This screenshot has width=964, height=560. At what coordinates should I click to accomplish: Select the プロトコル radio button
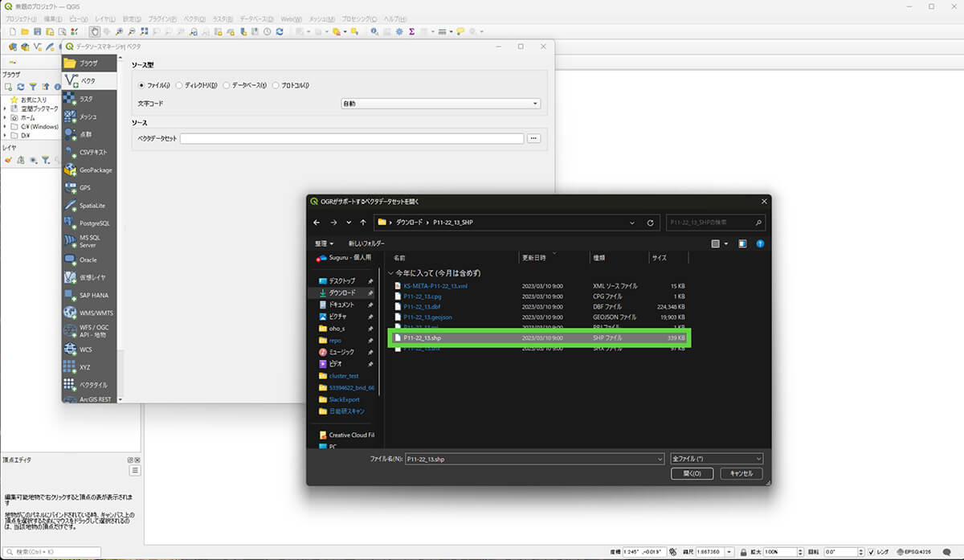(276, 85)
